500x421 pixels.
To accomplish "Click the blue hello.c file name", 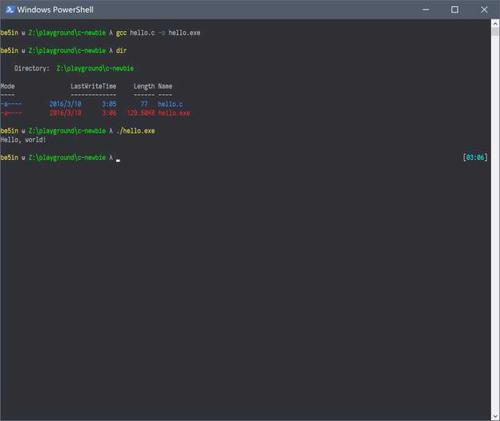I will tap(170, 104).
